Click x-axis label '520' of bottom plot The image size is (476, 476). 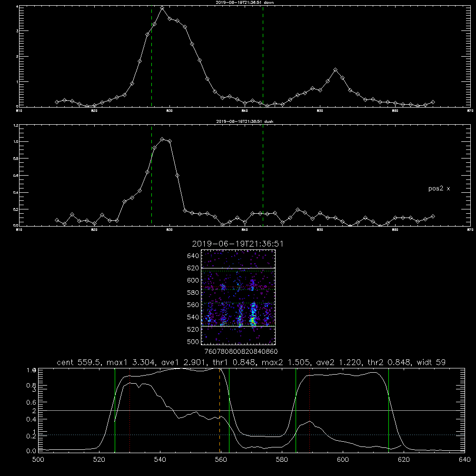click(99, 459)
